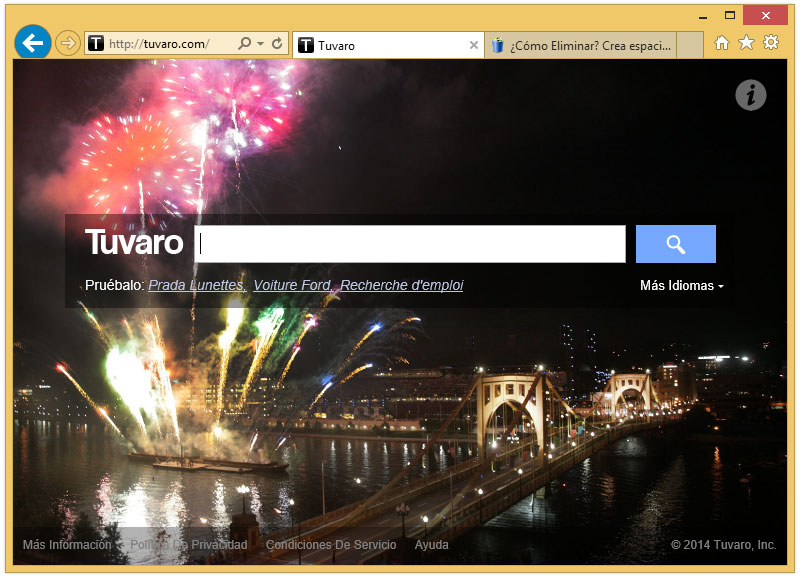
Task: Click the Tuvaro favicon in address bar
Action: tap(96, 43)
